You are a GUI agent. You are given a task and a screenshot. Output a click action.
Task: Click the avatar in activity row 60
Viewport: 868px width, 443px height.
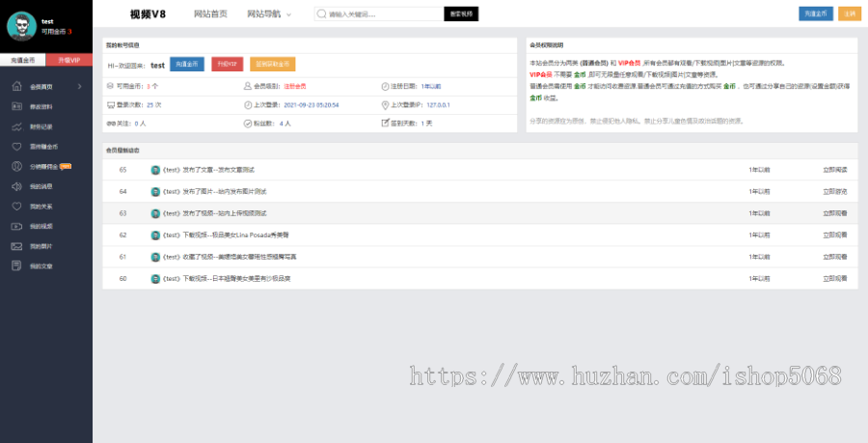155,279
